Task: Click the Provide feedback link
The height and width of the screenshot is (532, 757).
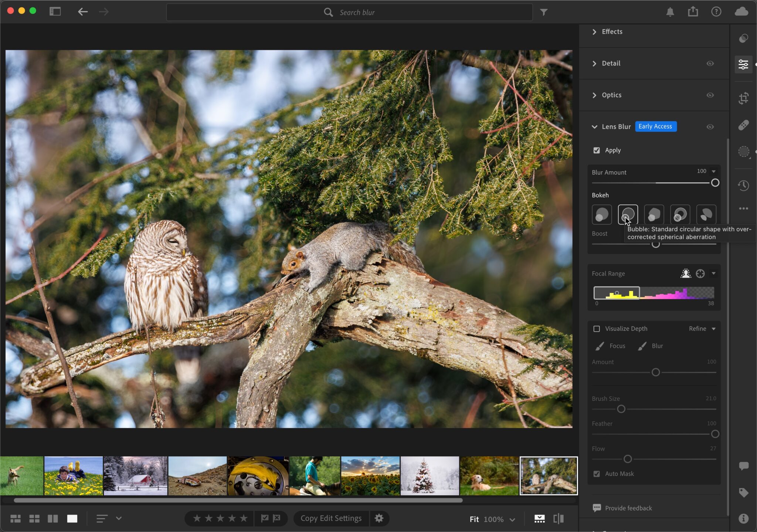Action: [x=628, y=508]
